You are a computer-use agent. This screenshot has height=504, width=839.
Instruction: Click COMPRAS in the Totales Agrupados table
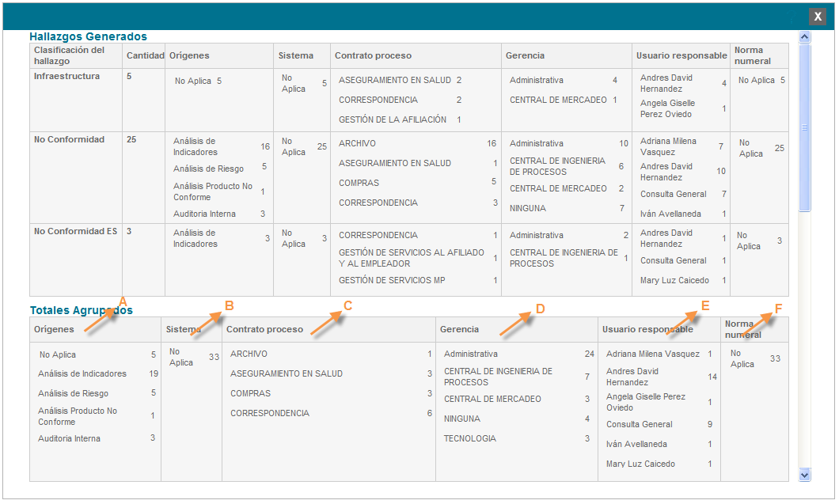[x=250, y=393]
